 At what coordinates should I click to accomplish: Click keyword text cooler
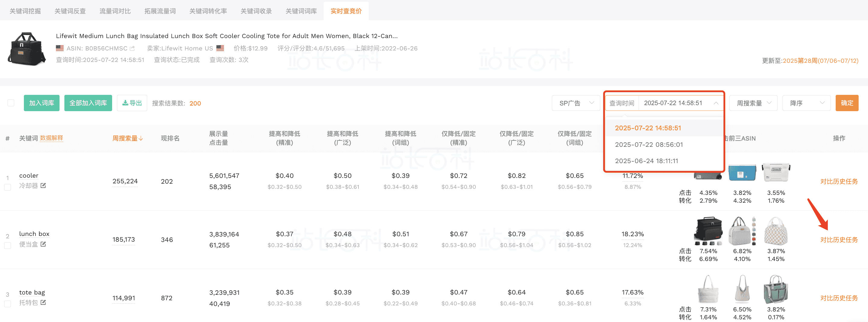29,175
